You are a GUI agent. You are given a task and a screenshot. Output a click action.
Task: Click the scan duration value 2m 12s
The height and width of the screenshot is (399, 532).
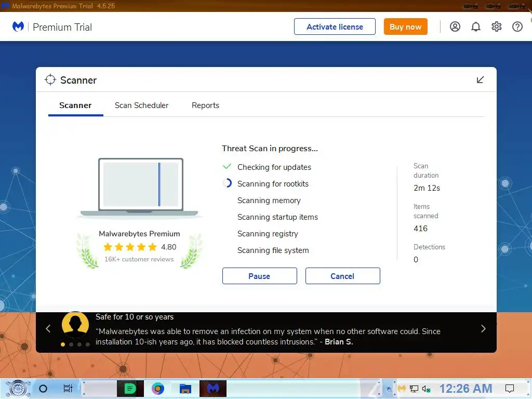pos(427,188)
